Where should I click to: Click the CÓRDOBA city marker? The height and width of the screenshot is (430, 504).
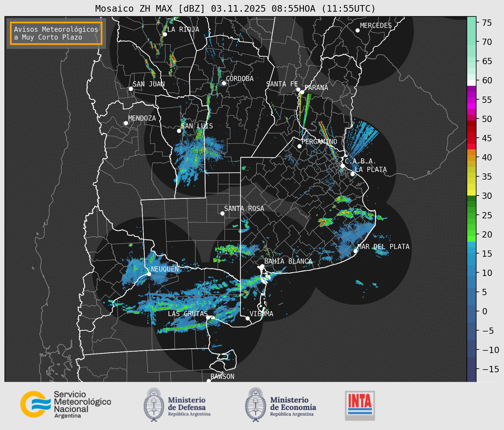click(x=224, y=83)
